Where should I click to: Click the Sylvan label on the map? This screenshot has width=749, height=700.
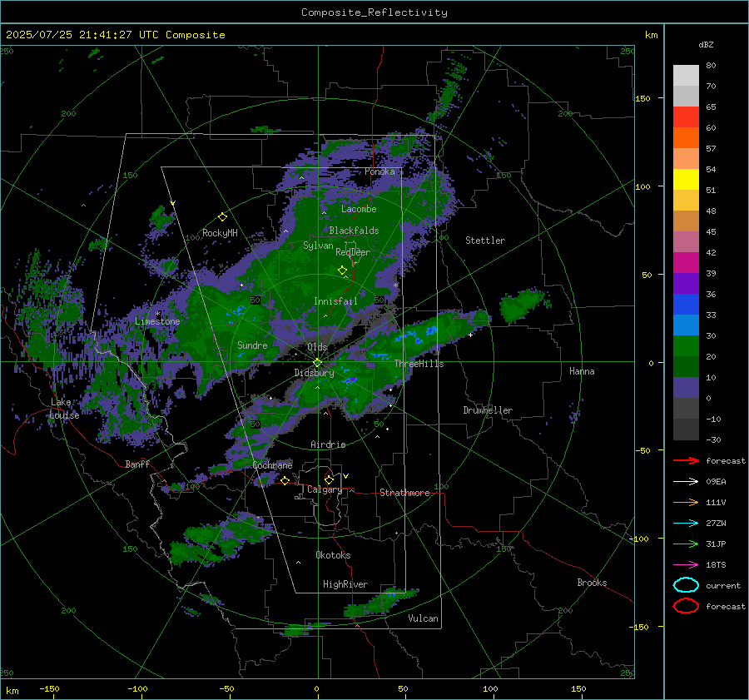click(318, 246)
